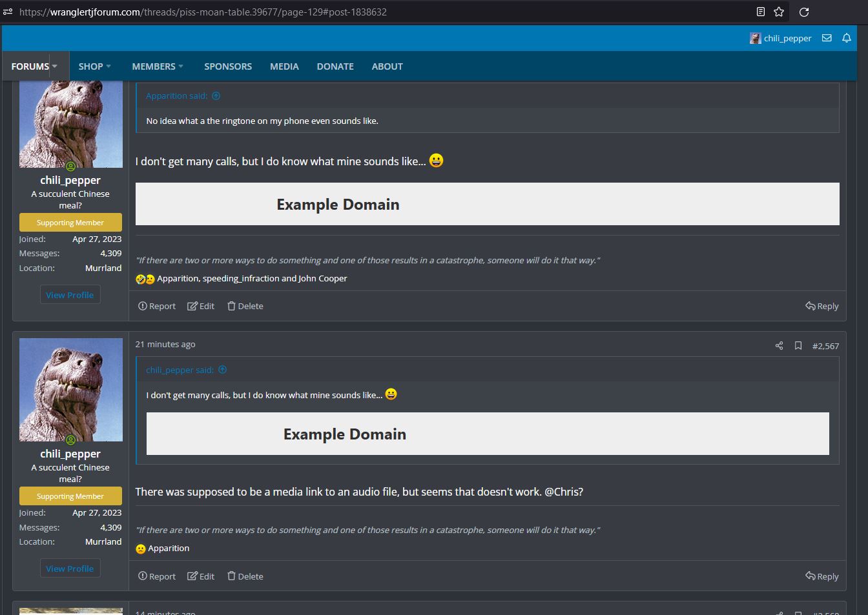Expand the MEMBERS navigation dropdown
Viewport: 868px width, 615px height.
point(181,66)
